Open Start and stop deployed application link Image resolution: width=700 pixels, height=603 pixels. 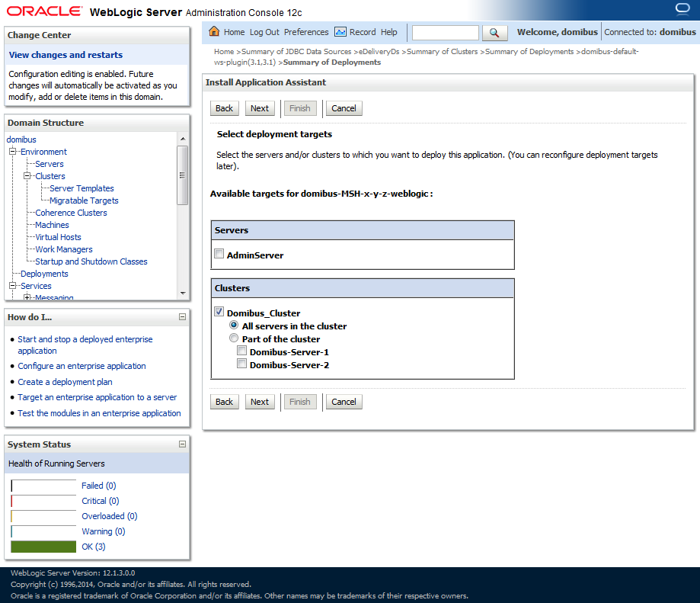tap(85, 345)
